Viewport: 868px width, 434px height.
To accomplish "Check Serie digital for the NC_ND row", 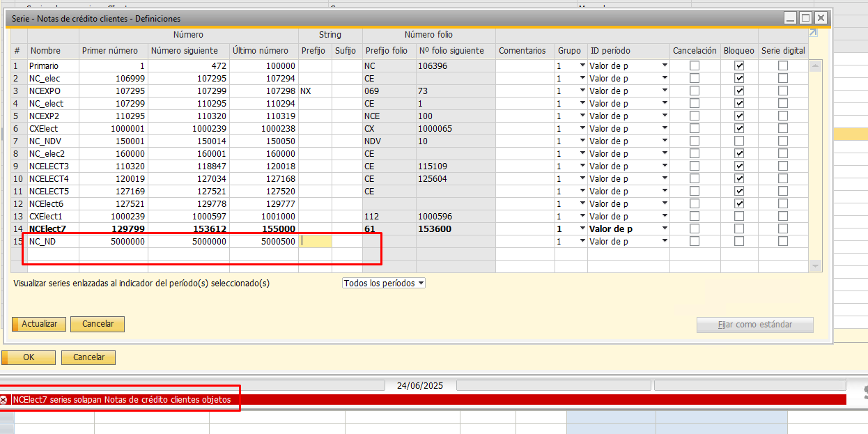I will point(783,241).
